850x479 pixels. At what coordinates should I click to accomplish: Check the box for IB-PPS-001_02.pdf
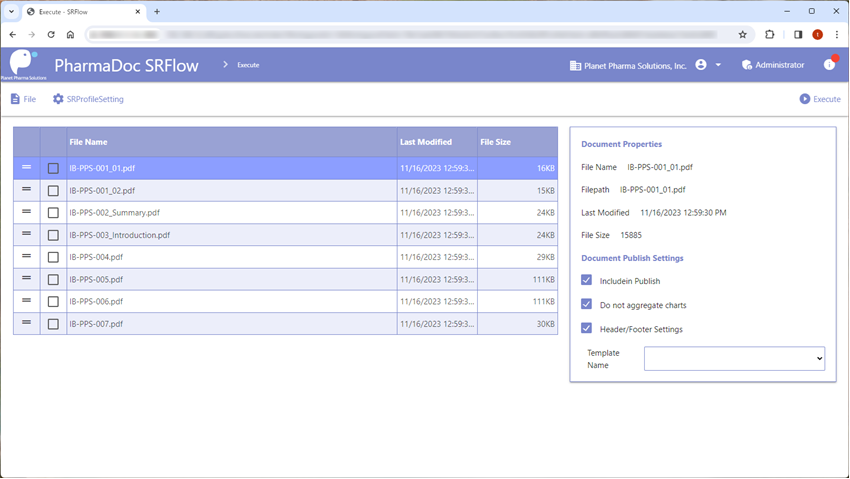pos(53,191)
